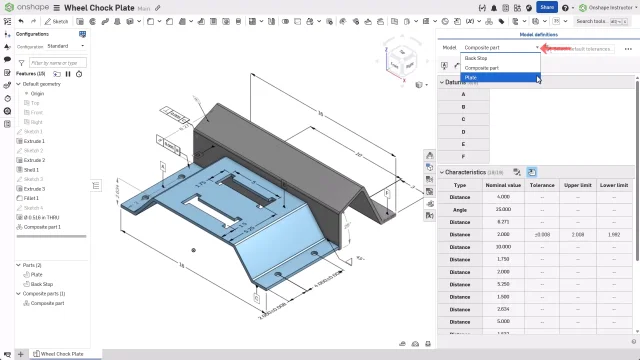Select datum D row

point(463,132)
